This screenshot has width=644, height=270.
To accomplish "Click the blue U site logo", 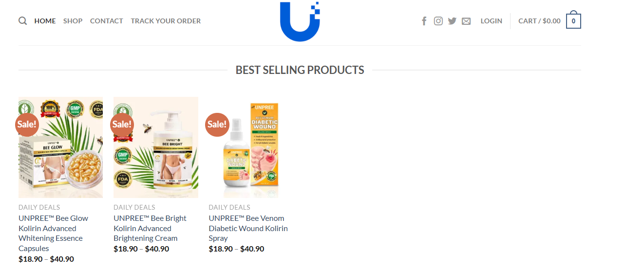I will pos(300,21).
